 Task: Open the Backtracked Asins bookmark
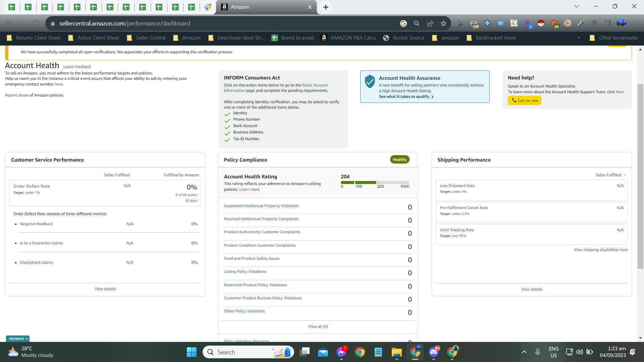pos(491,38)
